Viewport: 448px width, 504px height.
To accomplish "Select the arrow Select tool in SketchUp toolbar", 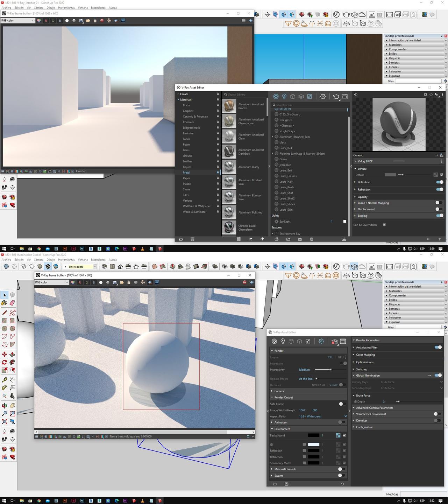I will coord(4,295).
